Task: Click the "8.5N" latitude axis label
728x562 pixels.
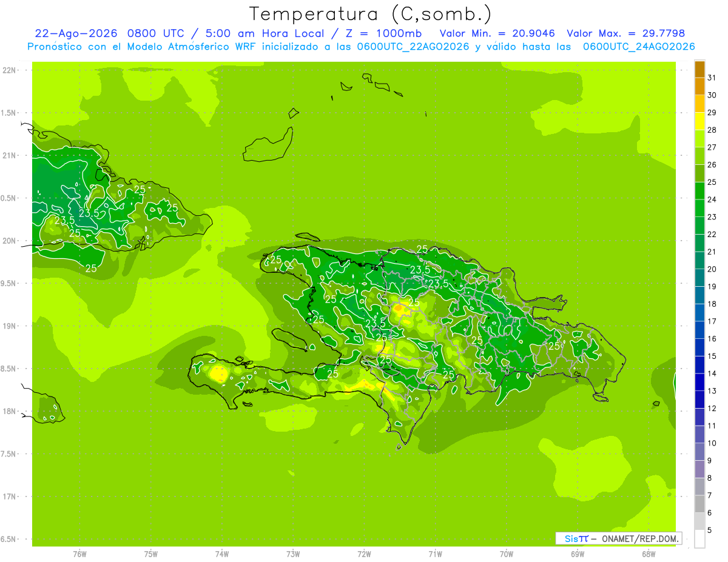Action: point(9,369)
